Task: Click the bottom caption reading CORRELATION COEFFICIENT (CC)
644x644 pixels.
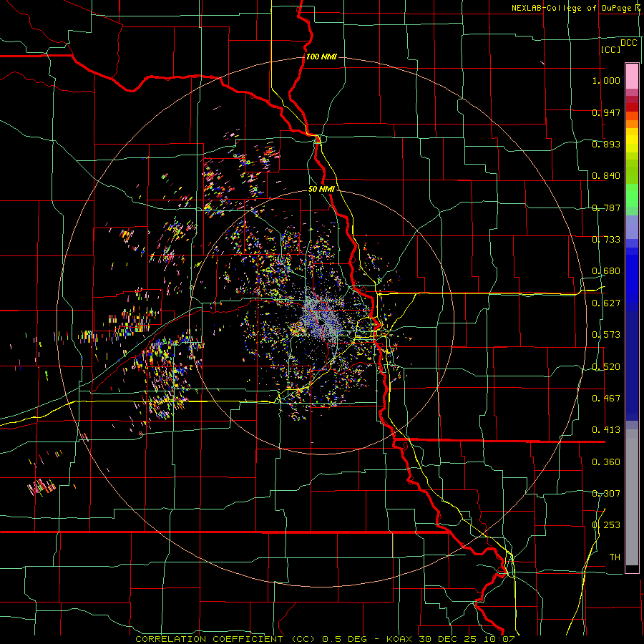Action: pyautogui.click(x=225, y=639)
